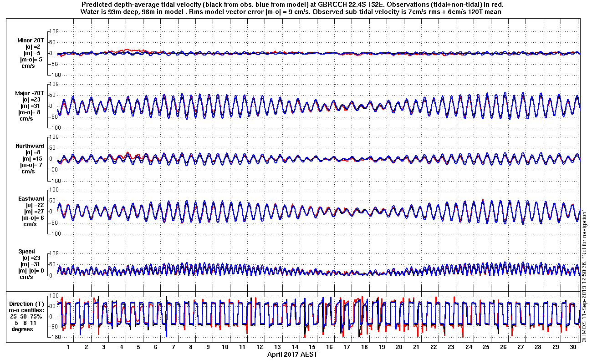Click day '30' on the date axis
The image size is (592, 364).
[x=573, y=347]
